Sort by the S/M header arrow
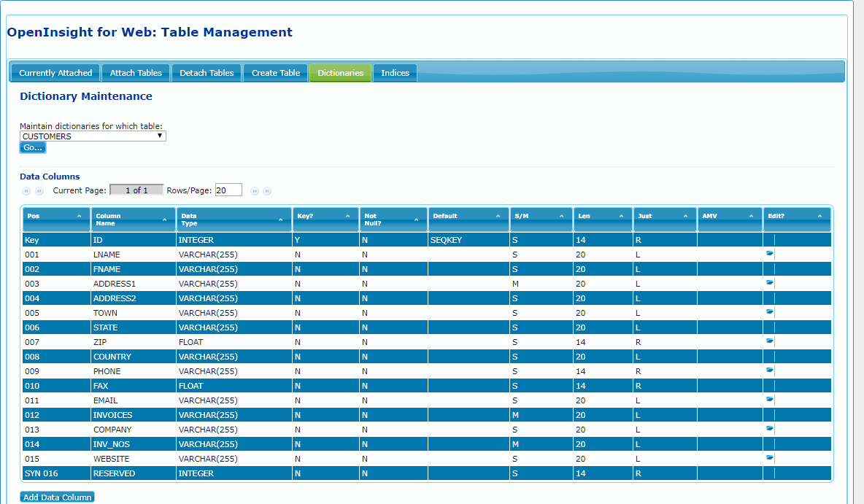 (561, 217)
